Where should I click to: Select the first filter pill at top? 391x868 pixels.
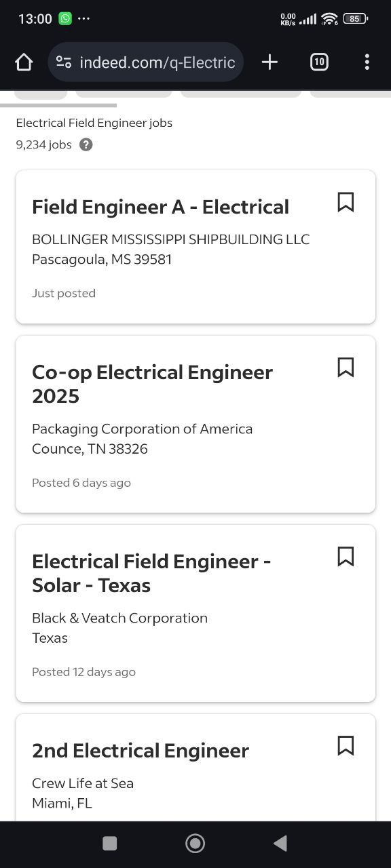pyautogui.click(x=41, y=95)
